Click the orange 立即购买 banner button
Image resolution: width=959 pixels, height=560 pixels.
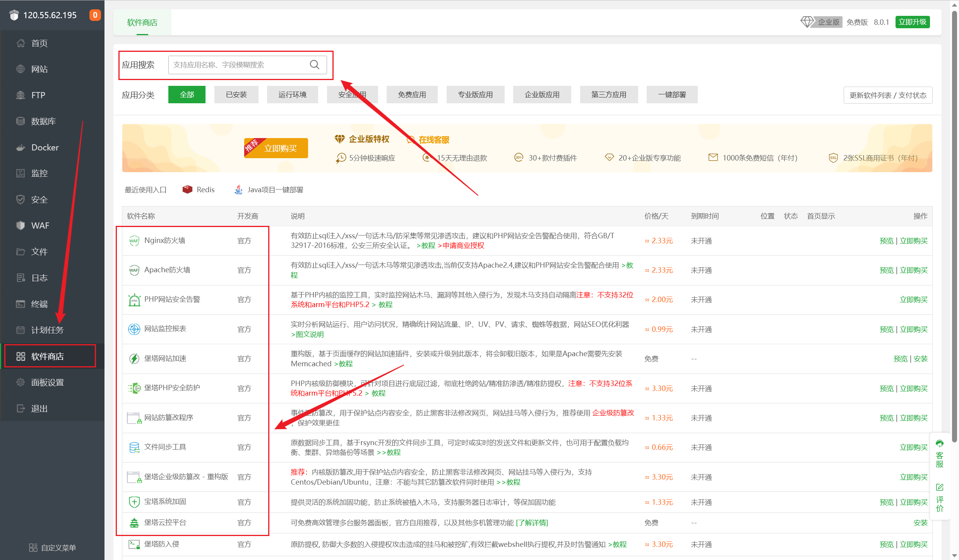coord(276,148)
